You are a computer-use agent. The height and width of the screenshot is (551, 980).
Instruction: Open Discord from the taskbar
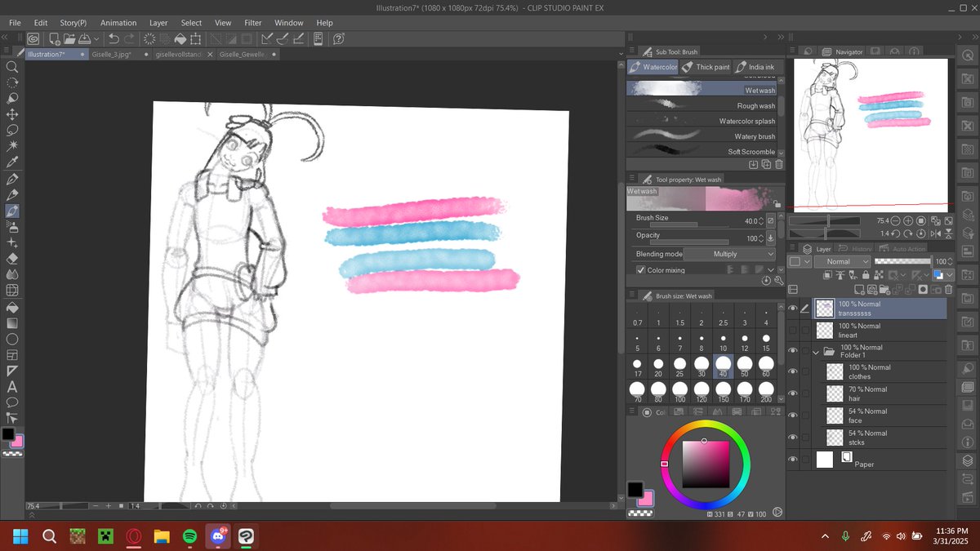coord(218,536)
